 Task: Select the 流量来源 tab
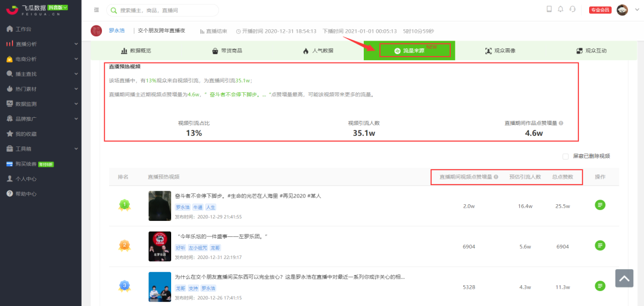(409, 51)
